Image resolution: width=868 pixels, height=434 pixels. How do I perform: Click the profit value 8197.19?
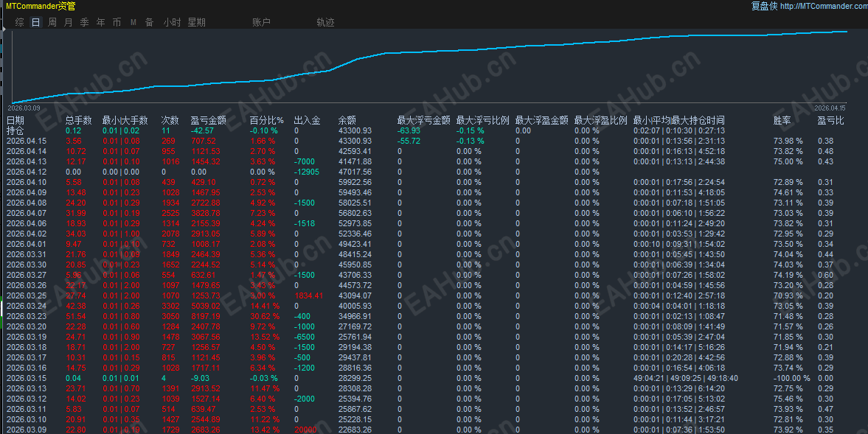[x=205, y=316]
